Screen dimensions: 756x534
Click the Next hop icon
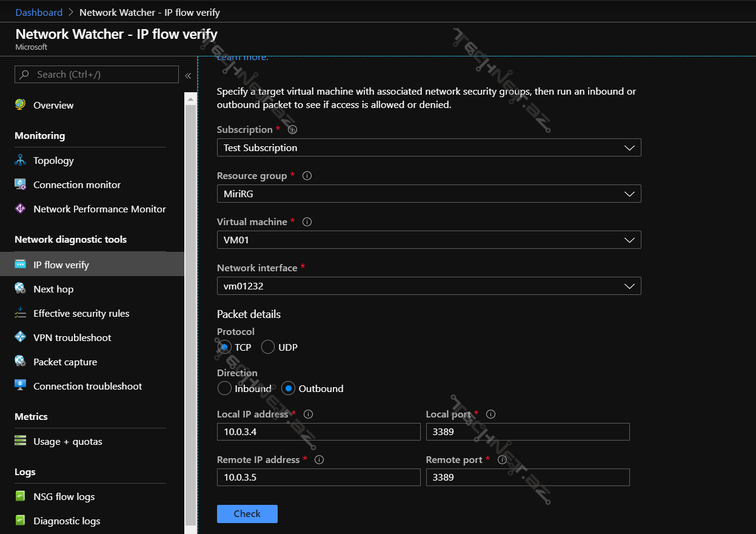[21, 289]
